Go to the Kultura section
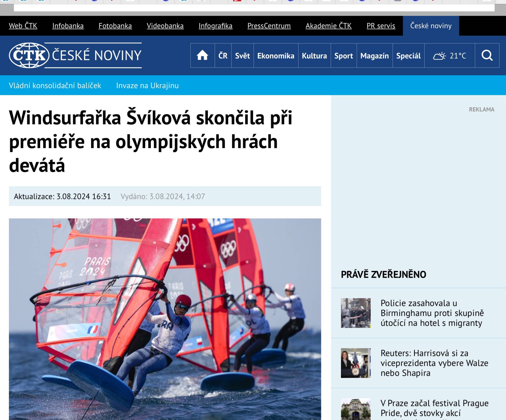 [x=314, y=56]
